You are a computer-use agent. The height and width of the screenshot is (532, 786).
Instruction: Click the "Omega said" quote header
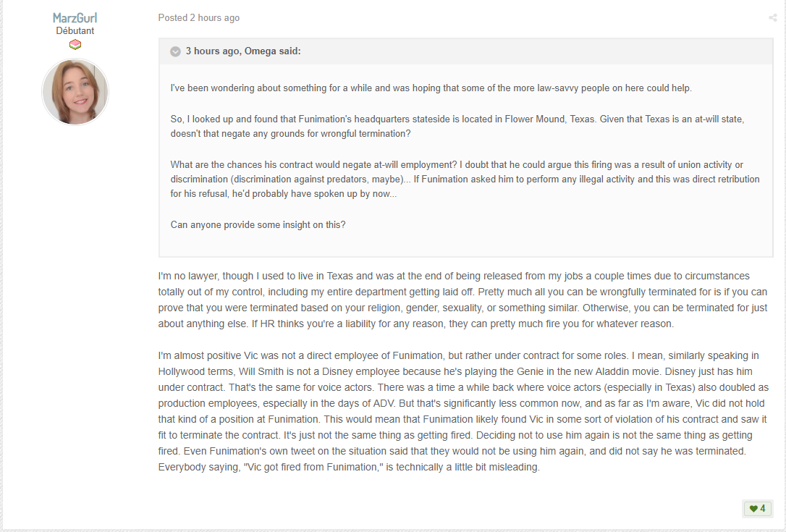(x=465, y=51)
